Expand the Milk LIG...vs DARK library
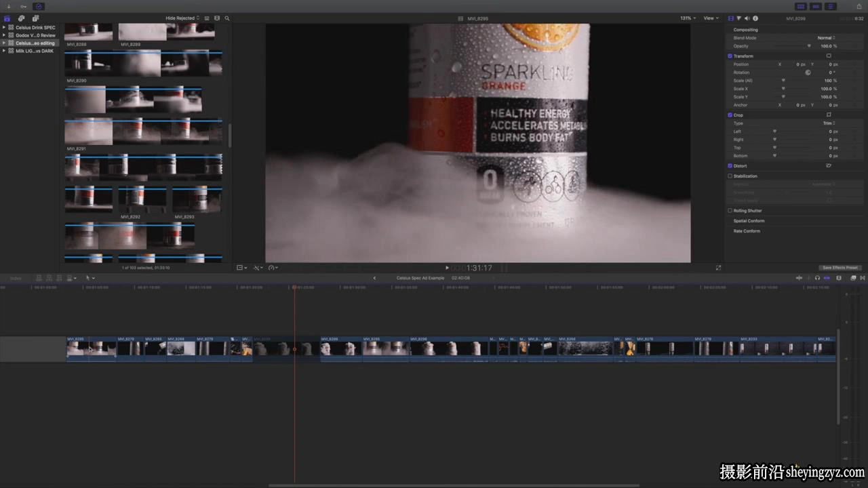868x488 pixels. click(4, 51)
